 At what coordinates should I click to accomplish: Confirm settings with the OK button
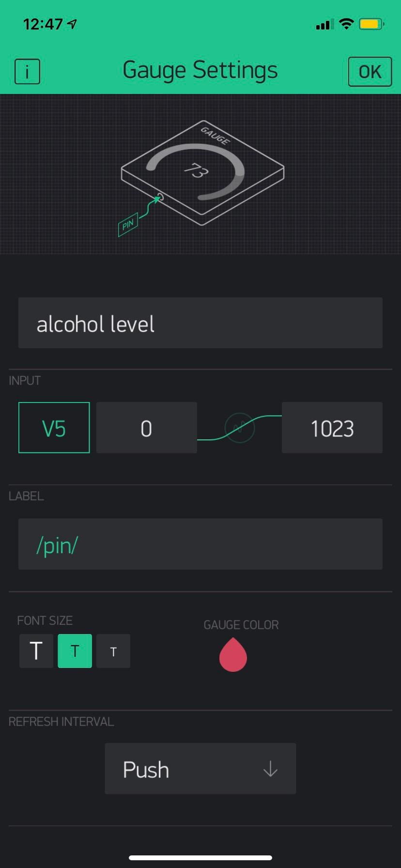pyautogui.click(x=370, y=72)
